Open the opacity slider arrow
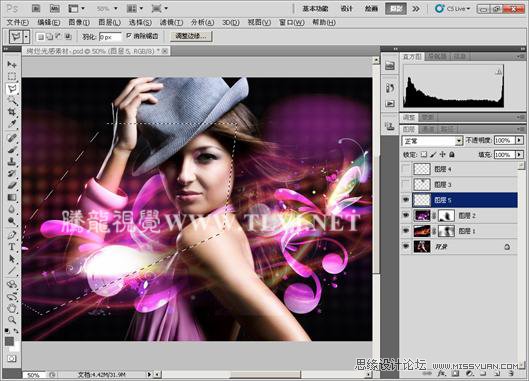The height and width of the screenshot is (381, 529). 519,140
